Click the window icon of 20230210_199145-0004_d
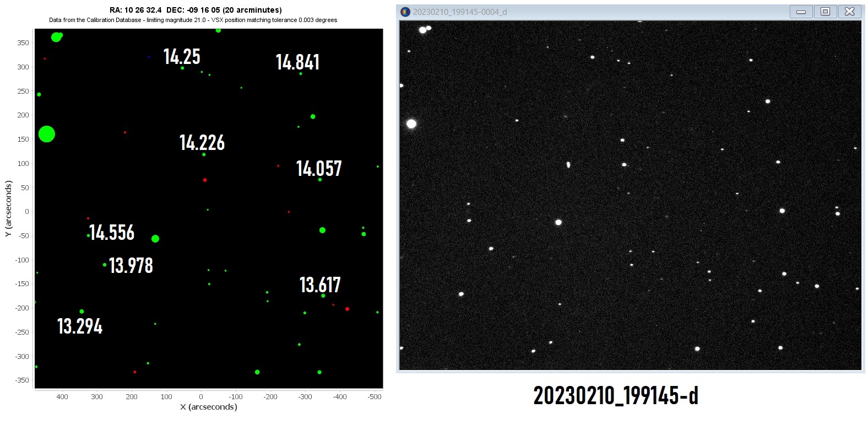 405,12
